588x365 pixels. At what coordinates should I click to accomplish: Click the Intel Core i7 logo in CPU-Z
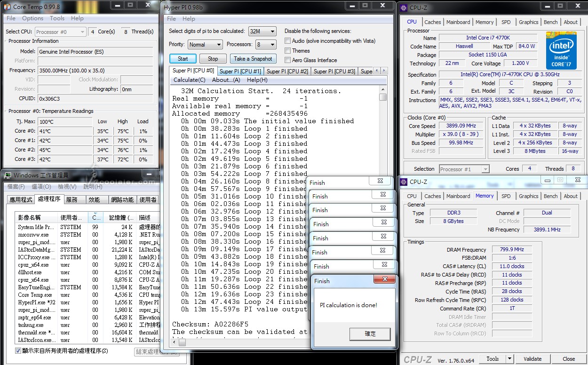(561, 51)
